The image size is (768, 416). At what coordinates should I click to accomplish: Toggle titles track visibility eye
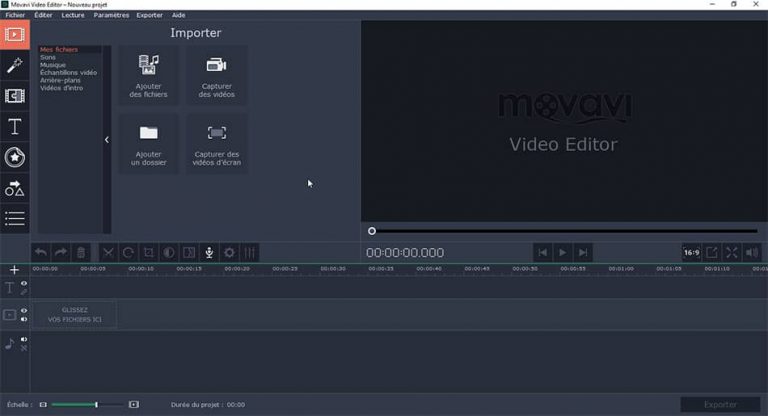(24, 284)
